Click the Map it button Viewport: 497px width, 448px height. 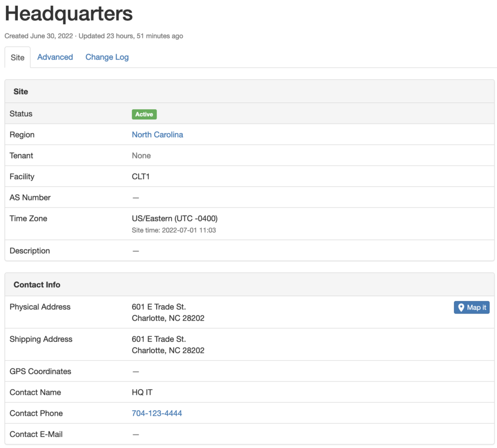471,307
